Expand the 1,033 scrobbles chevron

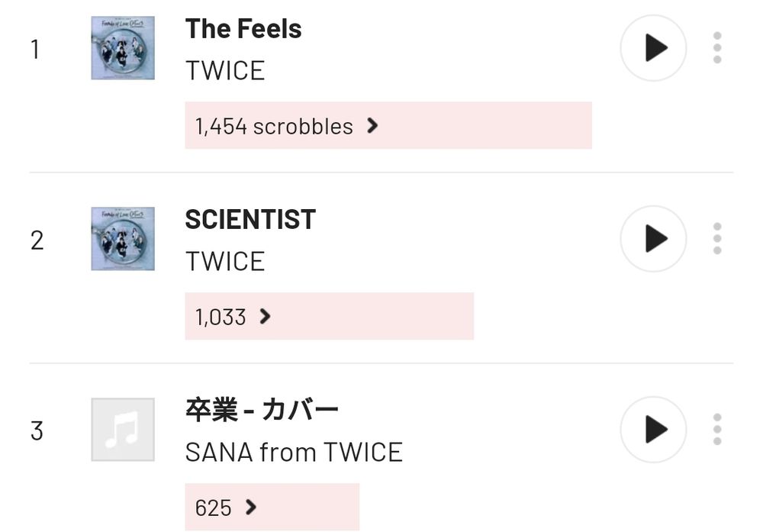265,317
